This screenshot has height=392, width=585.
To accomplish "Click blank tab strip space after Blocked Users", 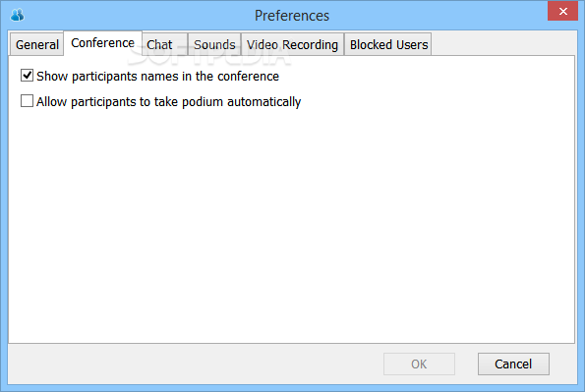I will point(501,44).
